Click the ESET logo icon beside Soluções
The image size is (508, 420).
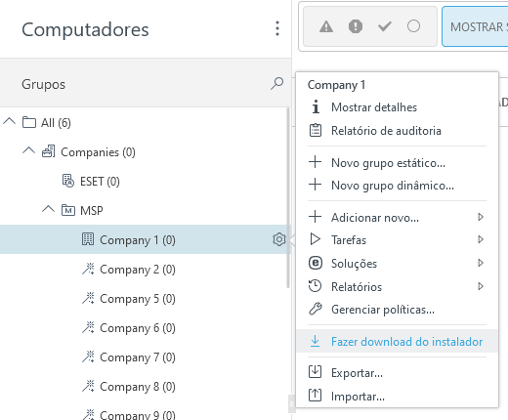point(316,263)
